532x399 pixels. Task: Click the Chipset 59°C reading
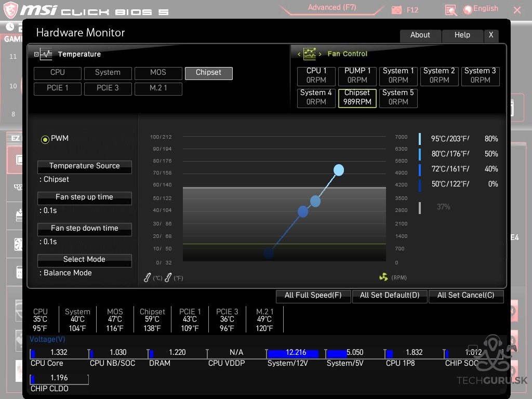click(x=152, y=320)
